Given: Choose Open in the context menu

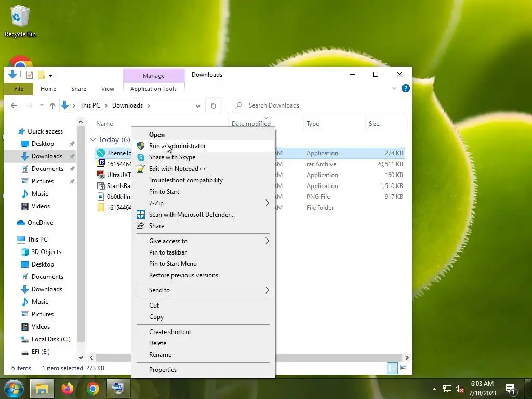Looking at the screenshot, I should (x=157, y=135).
